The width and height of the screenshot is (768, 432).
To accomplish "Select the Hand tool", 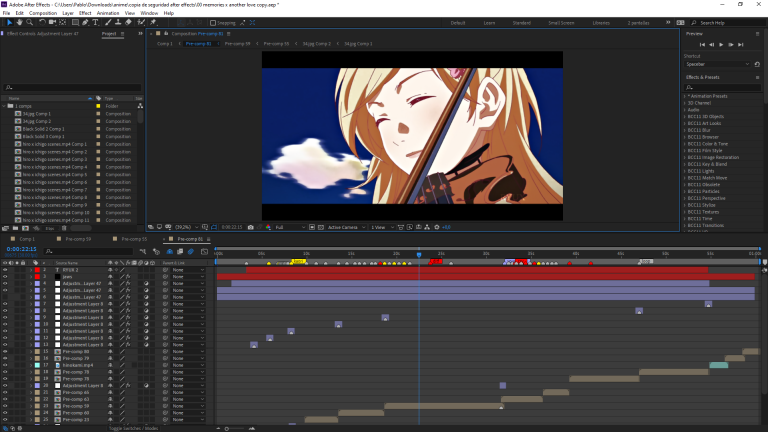I will pos(19,23).
